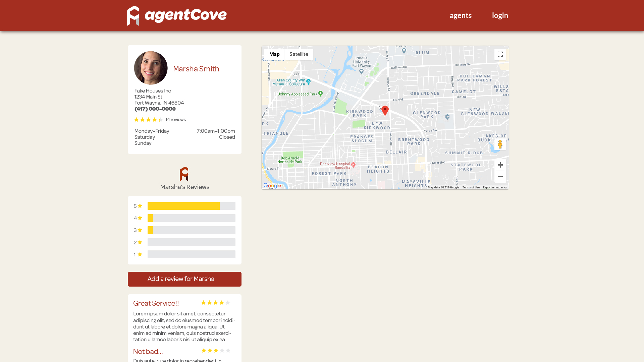The width and height of the screenshot is (644, 362).
Task: Click the red location pin marker
Action: click(x=385, y=110)
